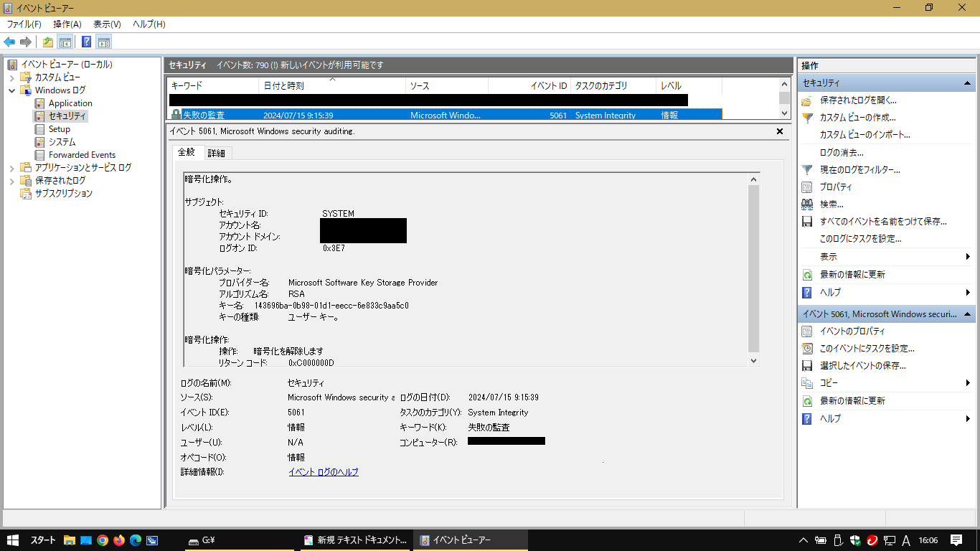This screenshot has width=980, height=551.
Task: Open Chrome from the taskbar
Action: 103,540
